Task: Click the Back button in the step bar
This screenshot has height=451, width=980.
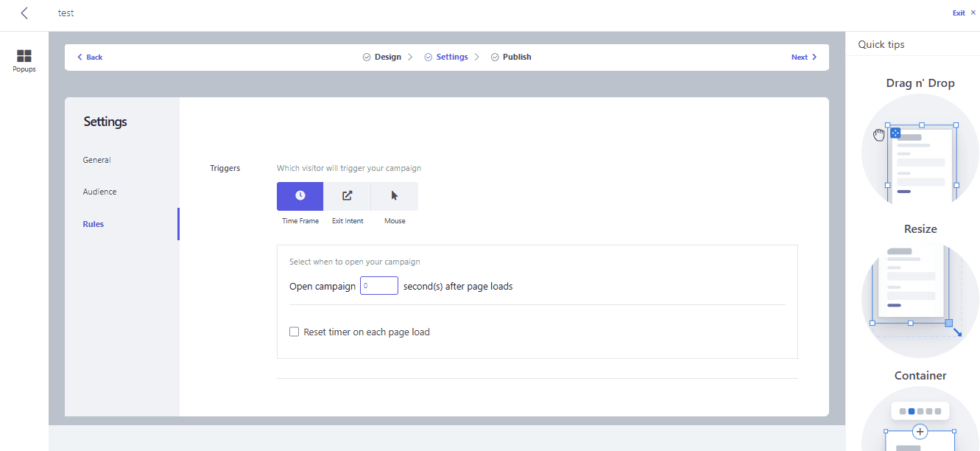Action: [90, 57]
